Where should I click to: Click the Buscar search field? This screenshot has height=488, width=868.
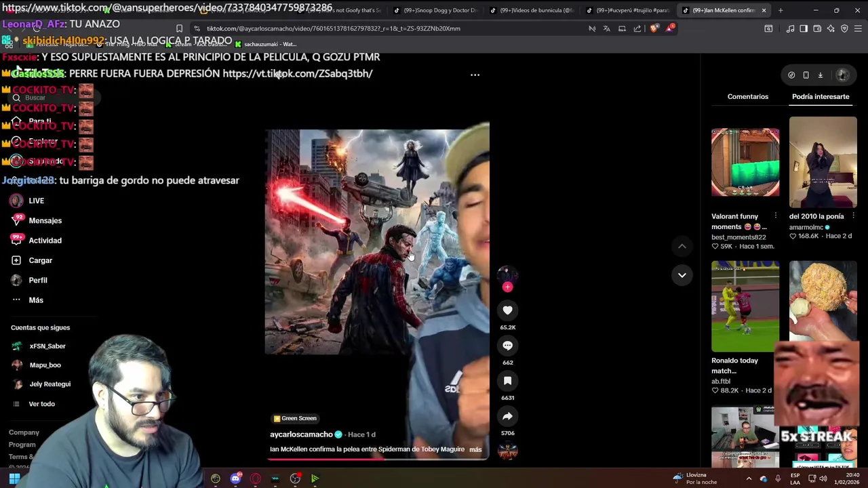point(54,98)
